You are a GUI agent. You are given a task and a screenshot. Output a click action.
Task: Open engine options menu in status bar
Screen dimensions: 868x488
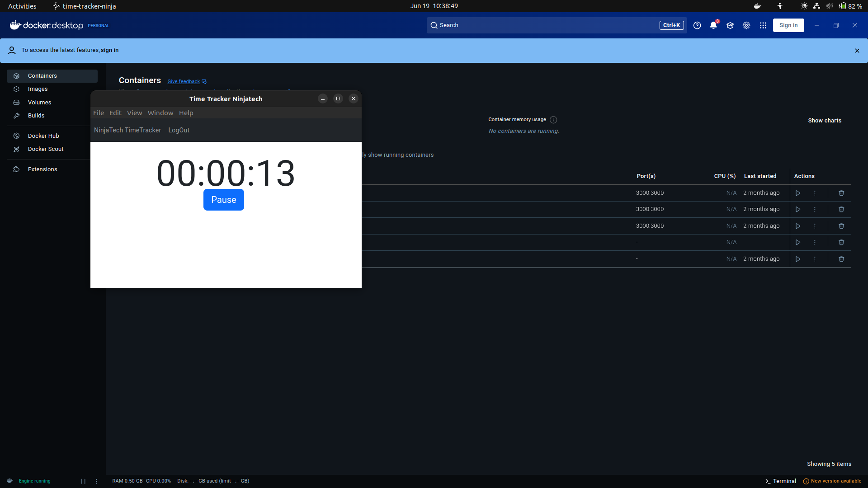point(96,481)
